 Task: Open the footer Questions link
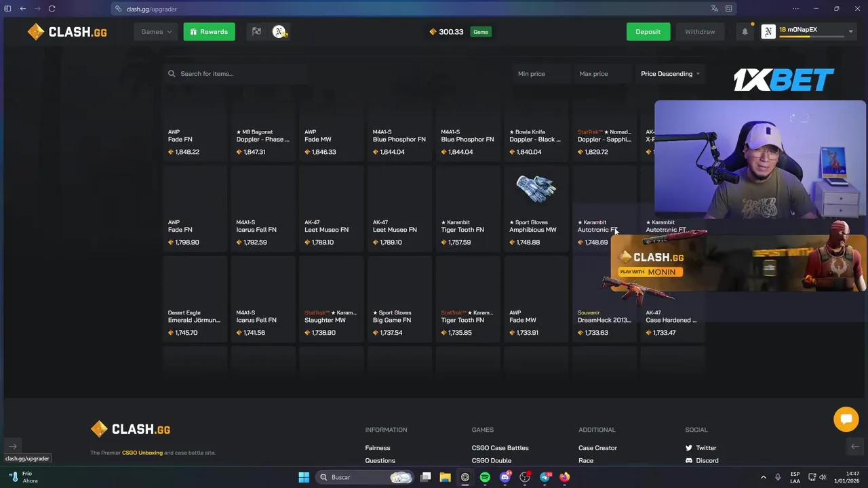pos(380,461)
